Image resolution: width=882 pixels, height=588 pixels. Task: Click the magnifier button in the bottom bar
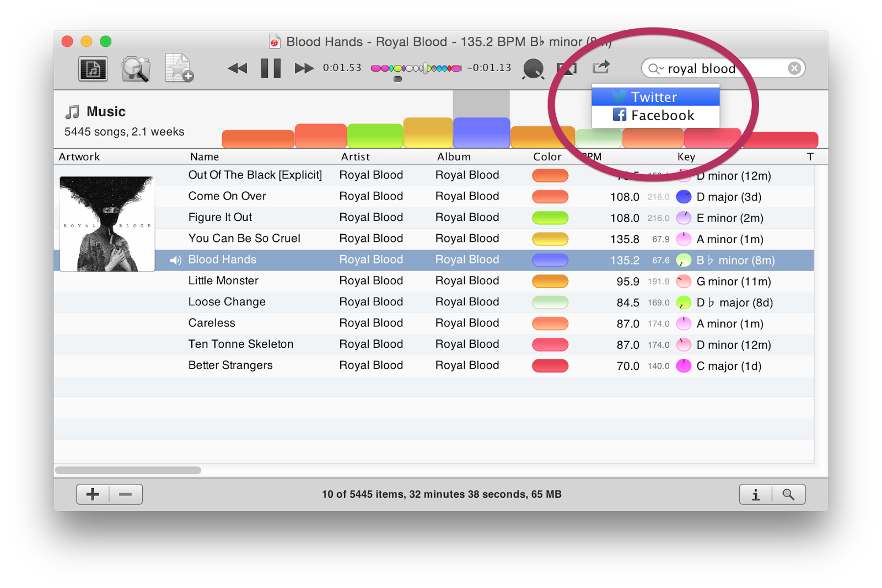point(789,494)
